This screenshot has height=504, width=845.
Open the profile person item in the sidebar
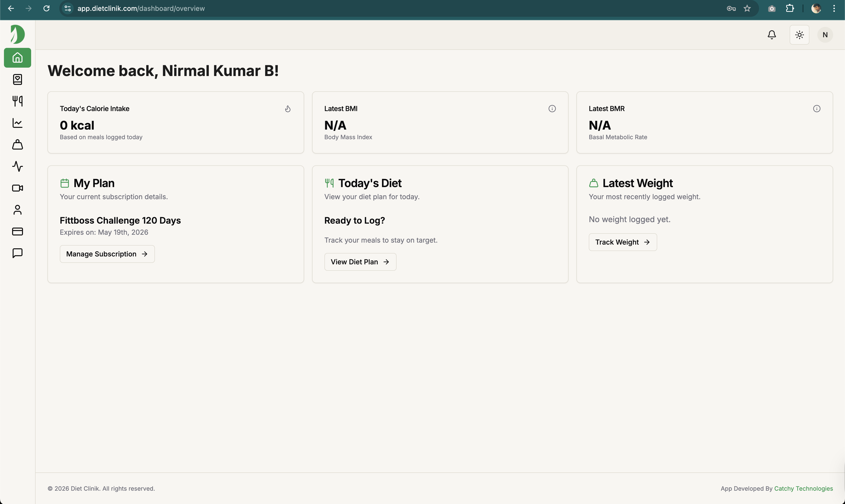(17, 210)
